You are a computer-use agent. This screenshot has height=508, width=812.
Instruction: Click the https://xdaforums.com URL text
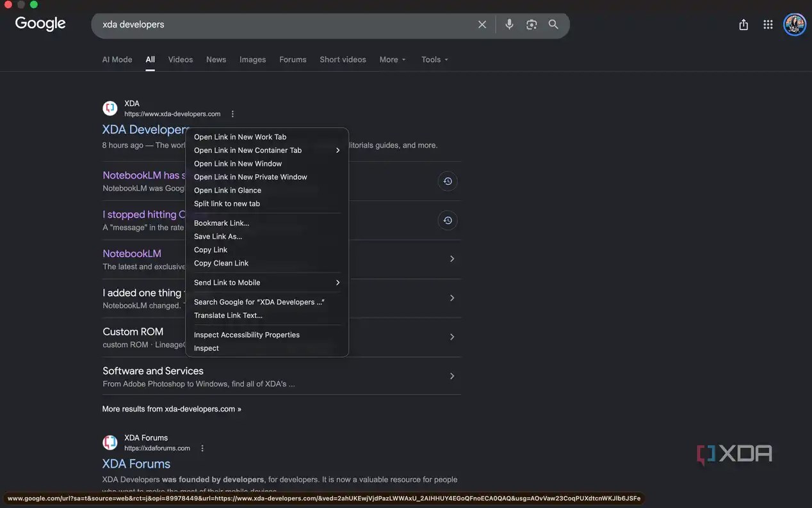point(157,448)
